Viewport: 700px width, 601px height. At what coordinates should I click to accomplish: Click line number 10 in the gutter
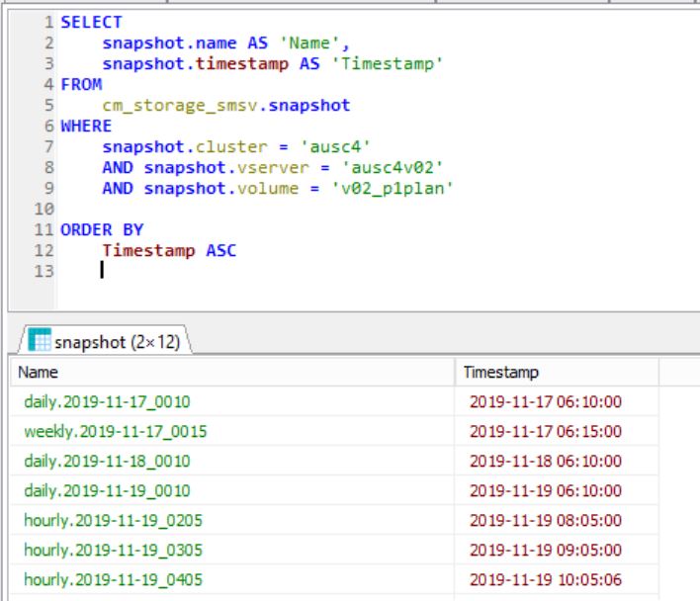point(44,209)
